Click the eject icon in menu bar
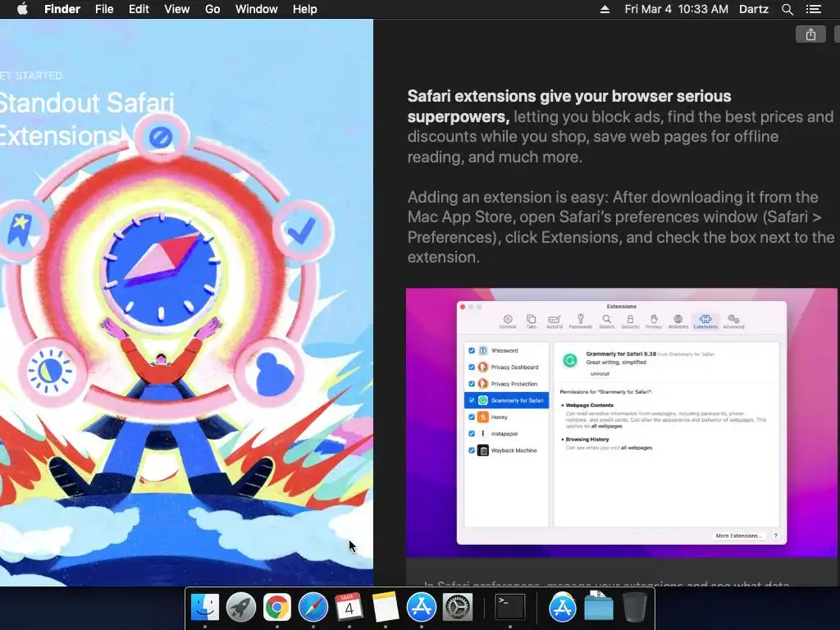840x630 pixels. (x=605, y=9)
